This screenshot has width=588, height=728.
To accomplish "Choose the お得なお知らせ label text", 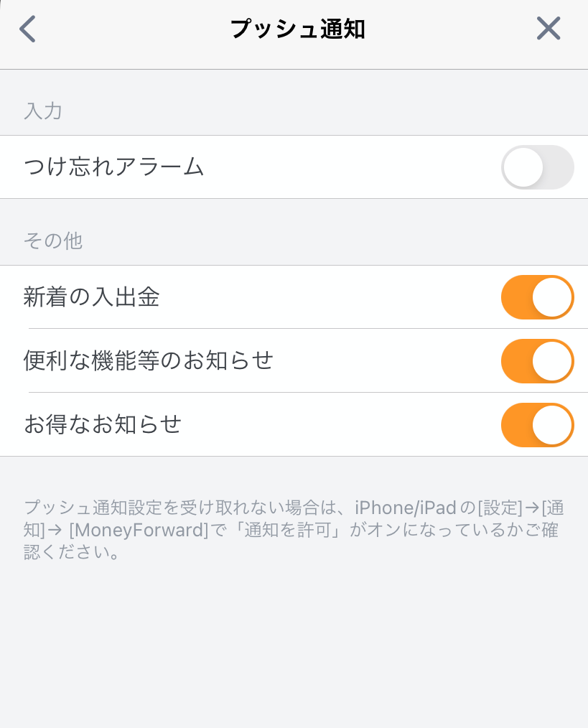I will pos(103,424).
